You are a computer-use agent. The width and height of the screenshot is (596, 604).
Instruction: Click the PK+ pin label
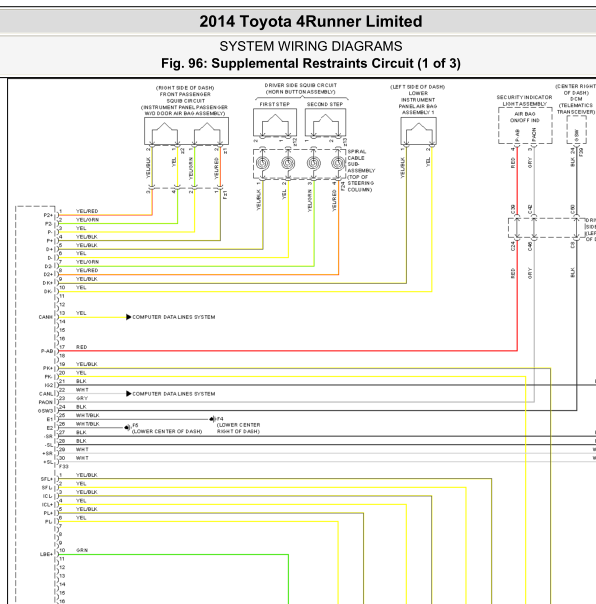(48, 368)
